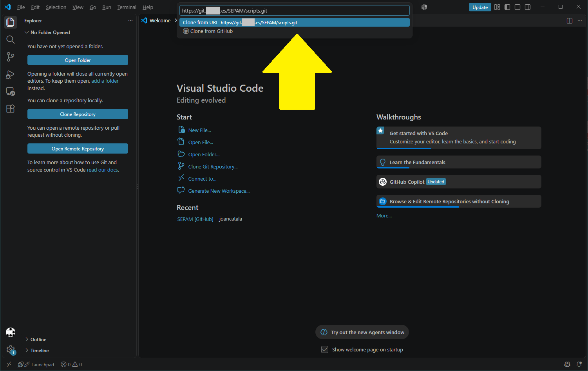
Task: Open Get started with VS Code walkthrough
Action: [x=459, y=138]
